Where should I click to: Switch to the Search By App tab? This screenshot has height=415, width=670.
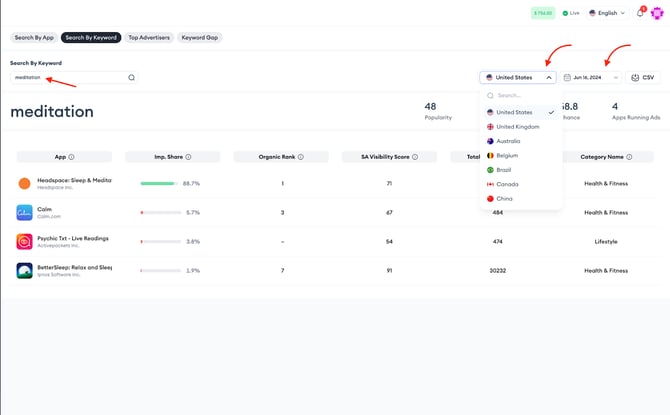point(34,38)
